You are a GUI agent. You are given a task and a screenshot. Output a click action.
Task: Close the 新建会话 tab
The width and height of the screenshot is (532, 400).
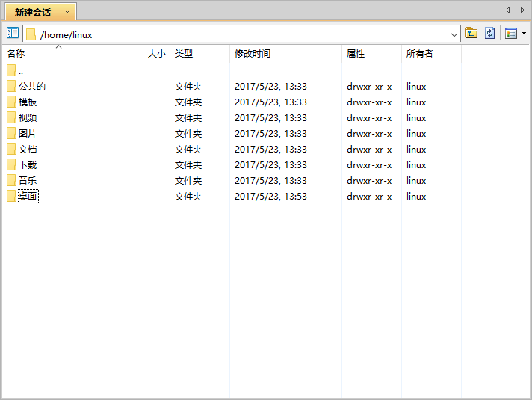[67, 13]
